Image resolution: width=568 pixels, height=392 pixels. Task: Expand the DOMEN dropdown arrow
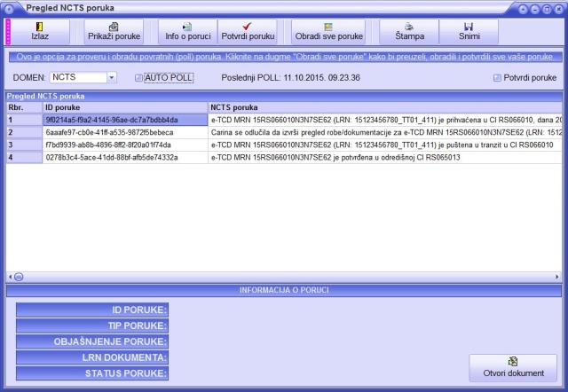pyautogui.click(x=112, y=77)
